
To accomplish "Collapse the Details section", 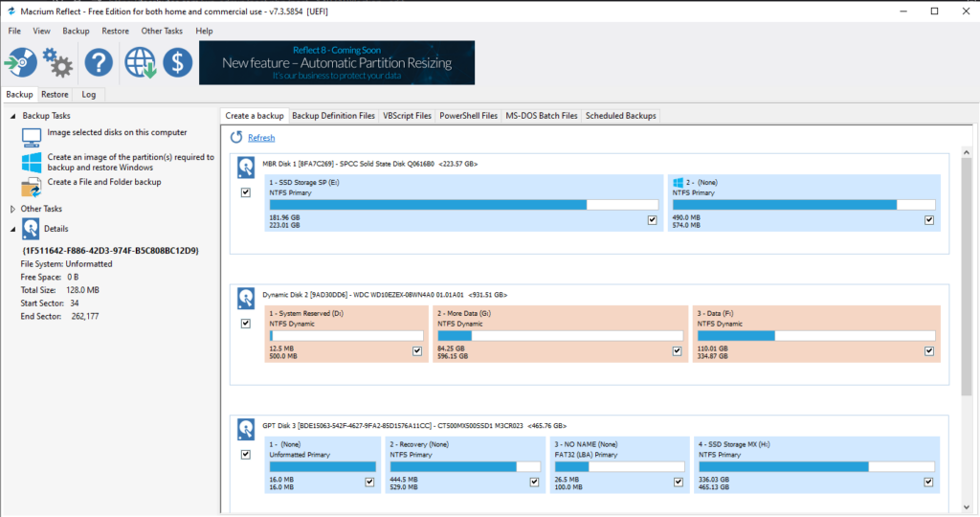I will [12, 229].
